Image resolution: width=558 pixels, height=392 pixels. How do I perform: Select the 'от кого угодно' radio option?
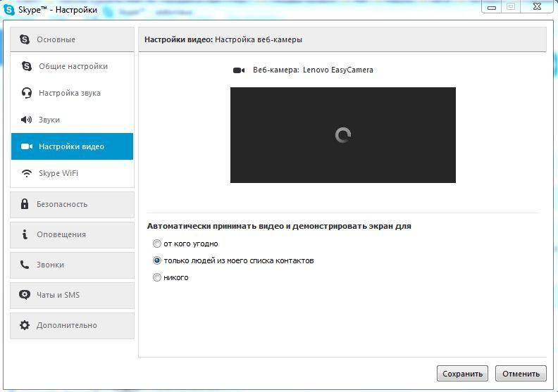157,244
